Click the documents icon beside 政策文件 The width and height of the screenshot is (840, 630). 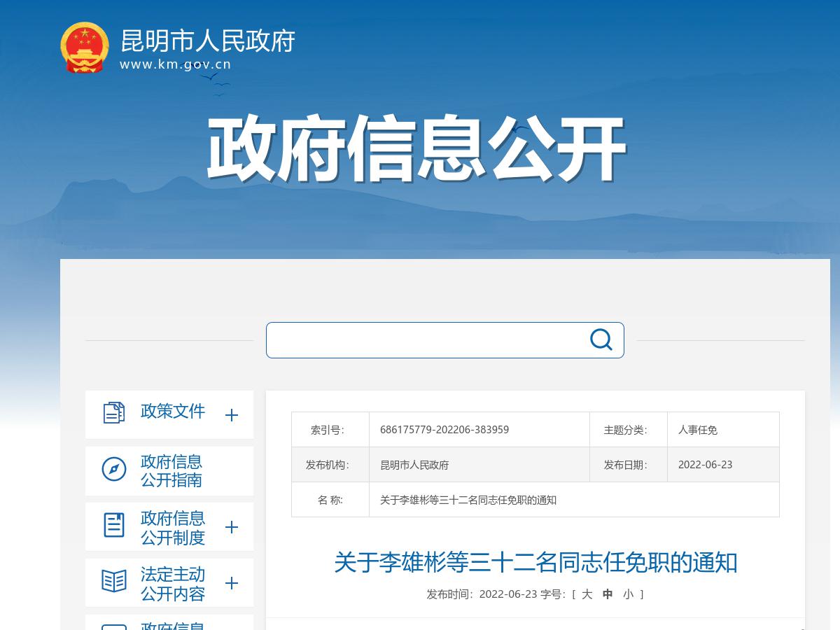pos(114,412)
